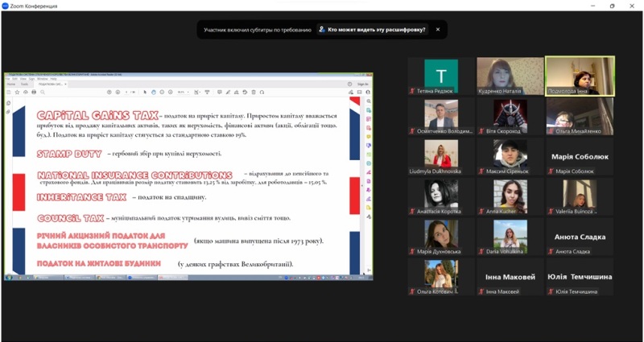Click the COUNCIL TAX heading text
Image resolution: width=644 pixels, height=342 pixels.
[70, 218]
